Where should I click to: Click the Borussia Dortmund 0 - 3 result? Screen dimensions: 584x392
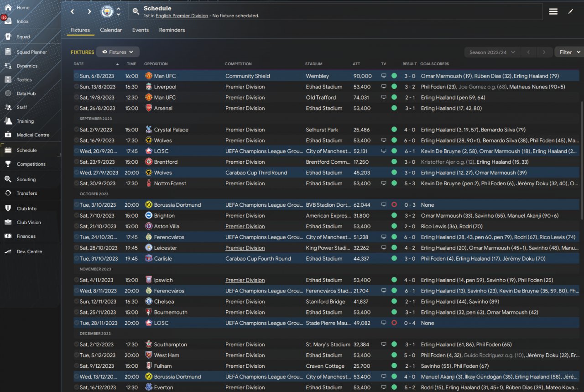[410, 205]
